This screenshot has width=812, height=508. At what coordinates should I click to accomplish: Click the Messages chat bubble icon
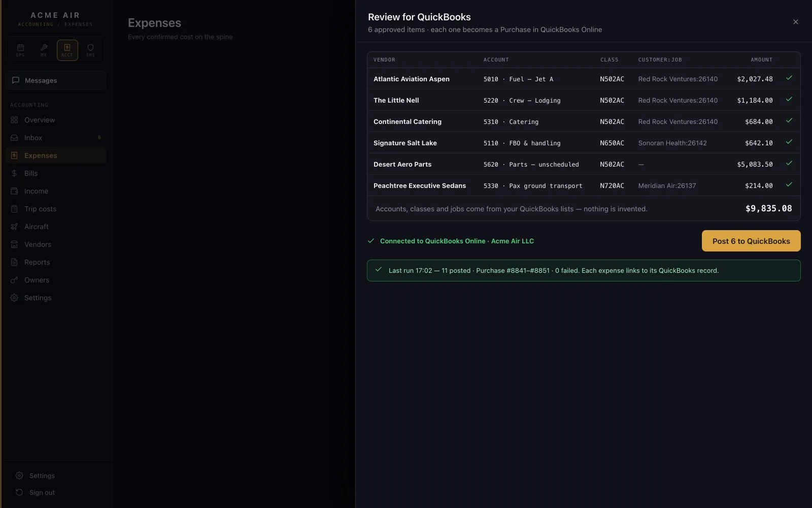[x=16, y=80]
